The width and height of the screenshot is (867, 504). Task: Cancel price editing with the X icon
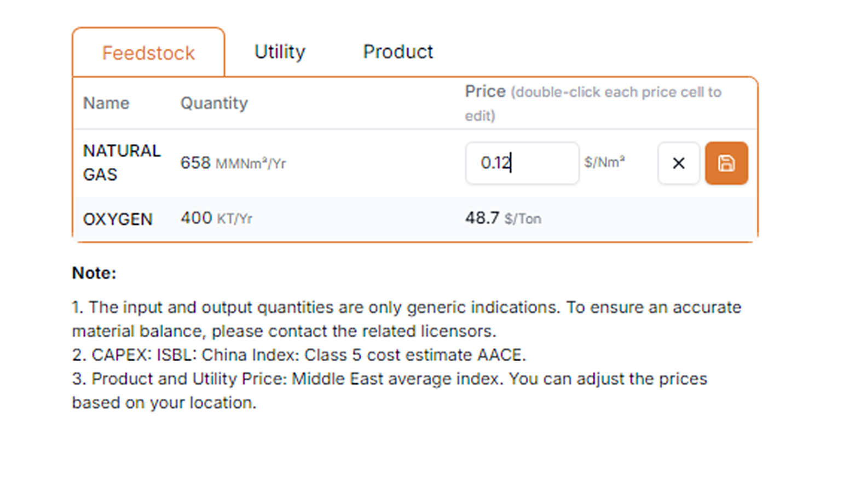click(x=678, y=163)
